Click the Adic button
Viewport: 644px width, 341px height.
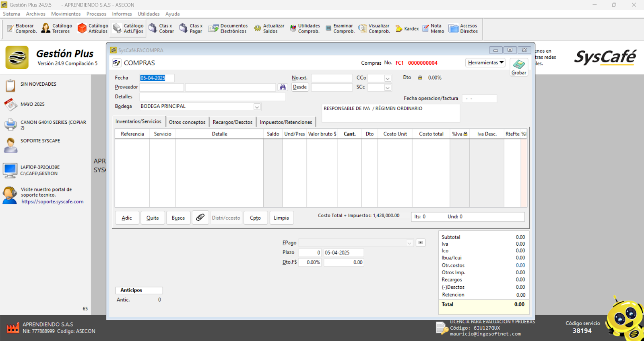pos(127,218)
